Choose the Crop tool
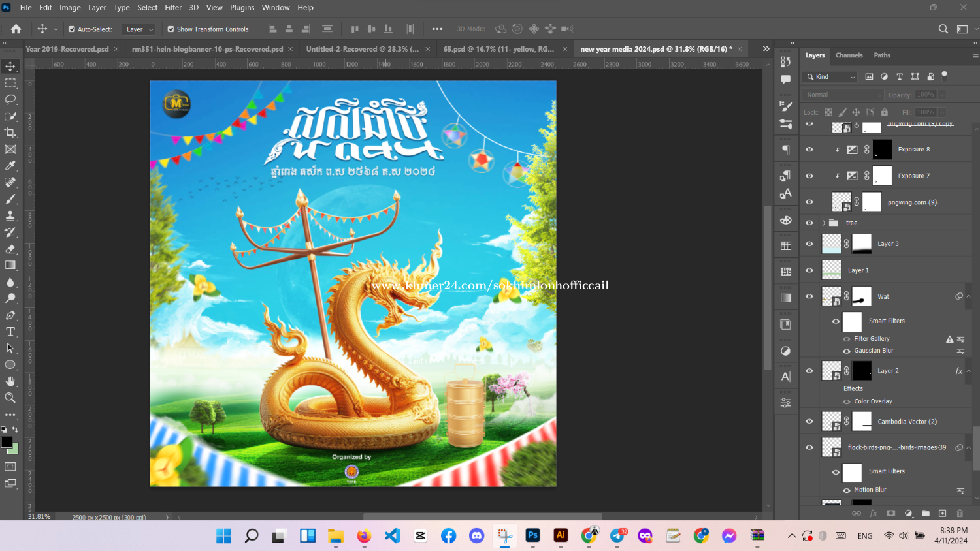This screenshot has width=980, height=551. (10, 133)
